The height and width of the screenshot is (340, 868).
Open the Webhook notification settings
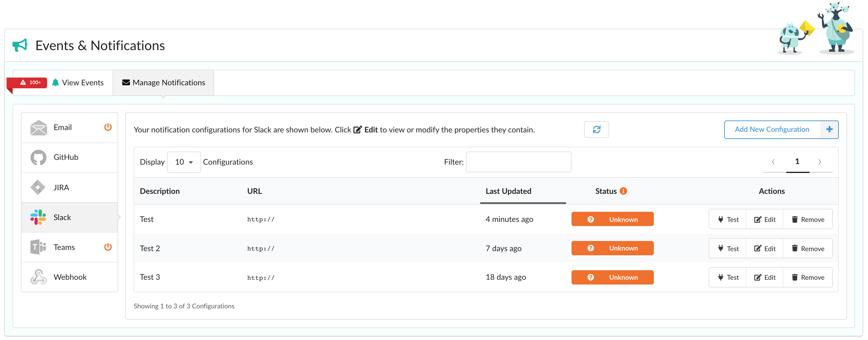pos(69,277)
